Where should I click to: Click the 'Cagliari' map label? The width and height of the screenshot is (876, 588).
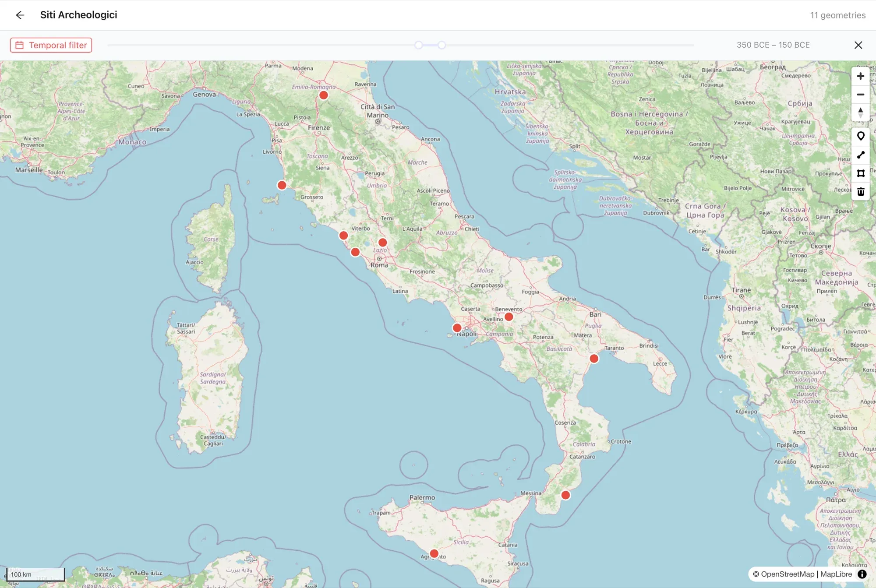coord(213,444)
